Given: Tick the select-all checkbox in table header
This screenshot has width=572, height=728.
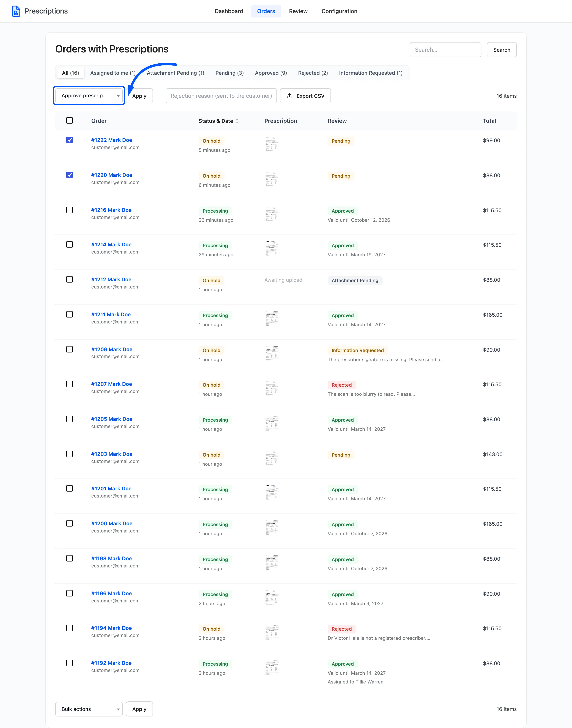Looking at the screenshot, I should (x=69, y=120).
